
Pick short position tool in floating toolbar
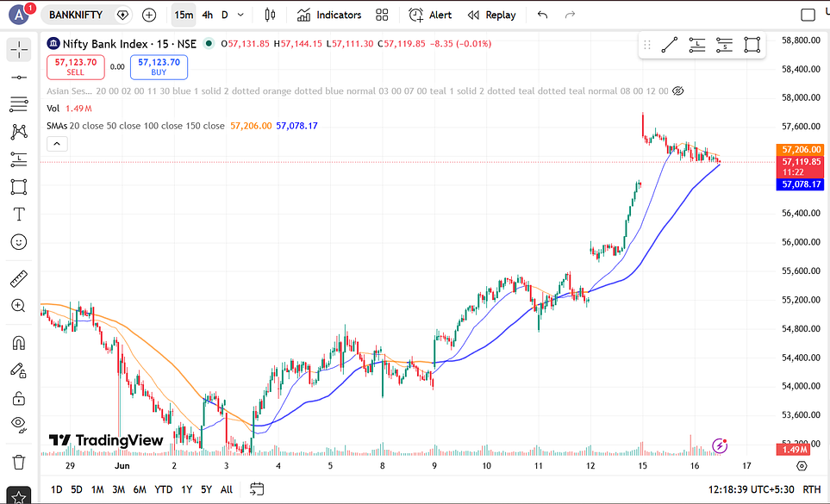(724, 45)
